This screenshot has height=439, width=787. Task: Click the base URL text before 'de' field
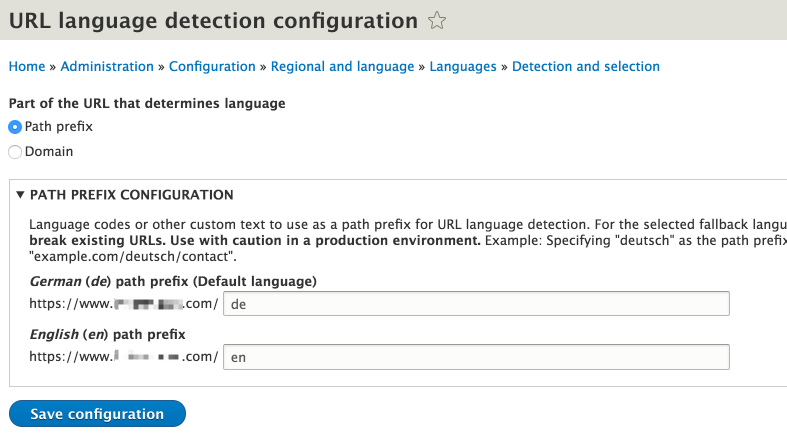[123, 304]
